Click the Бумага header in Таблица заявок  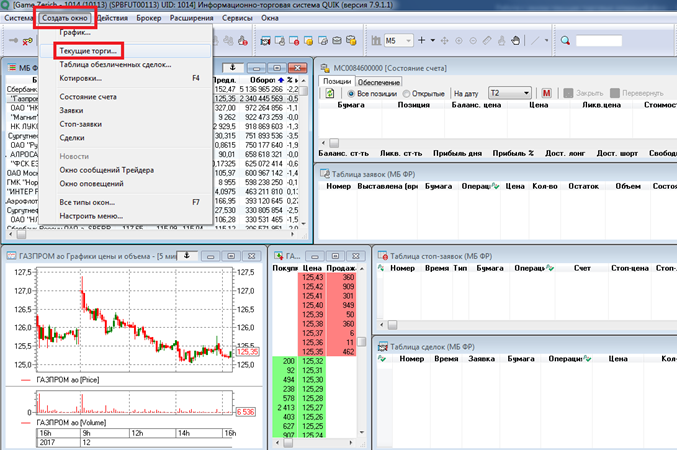click(x=438, y=186)
